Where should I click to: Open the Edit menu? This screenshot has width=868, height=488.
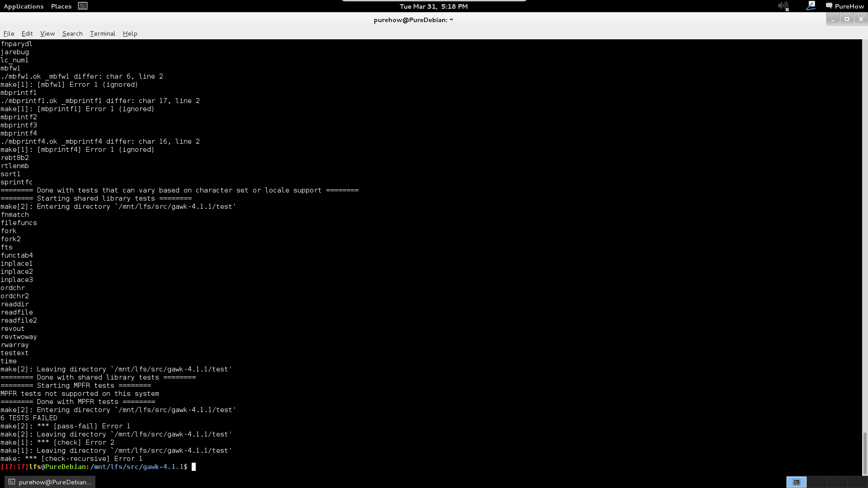pos(27,33)
